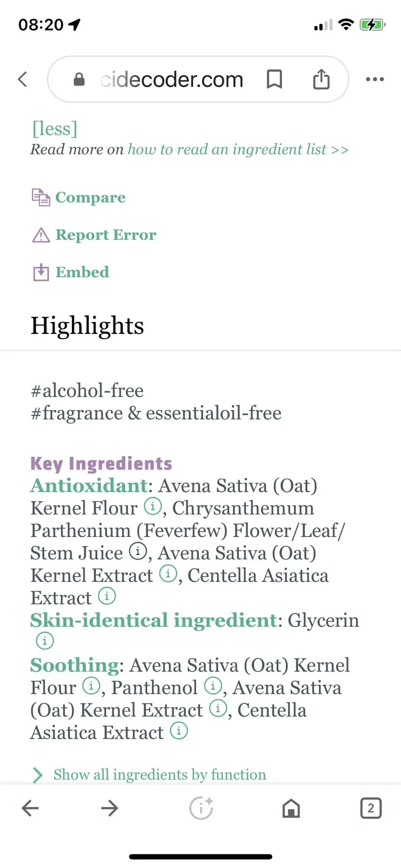
Task: Click the Antioxidant category link
Action: (89, 485)
